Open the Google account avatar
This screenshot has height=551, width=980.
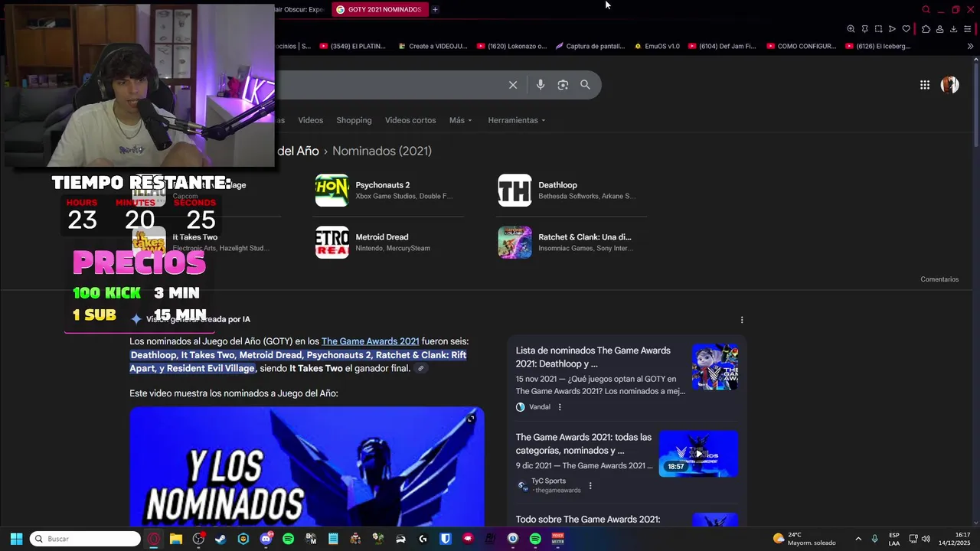(949, 85)
